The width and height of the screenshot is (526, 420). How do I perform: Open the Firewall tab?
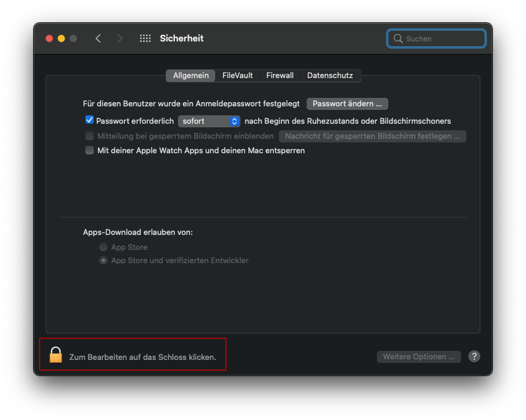coord(280,75)
